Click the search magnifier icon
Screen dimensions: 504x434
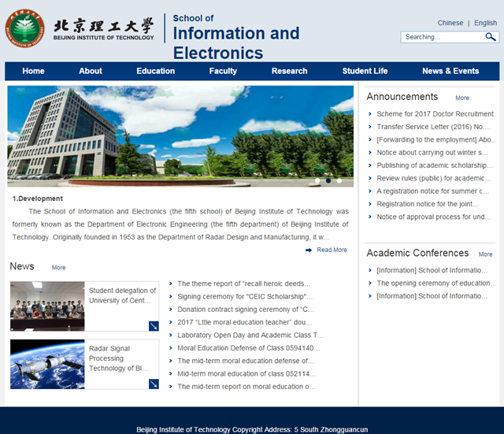click(x=490, y=37)
